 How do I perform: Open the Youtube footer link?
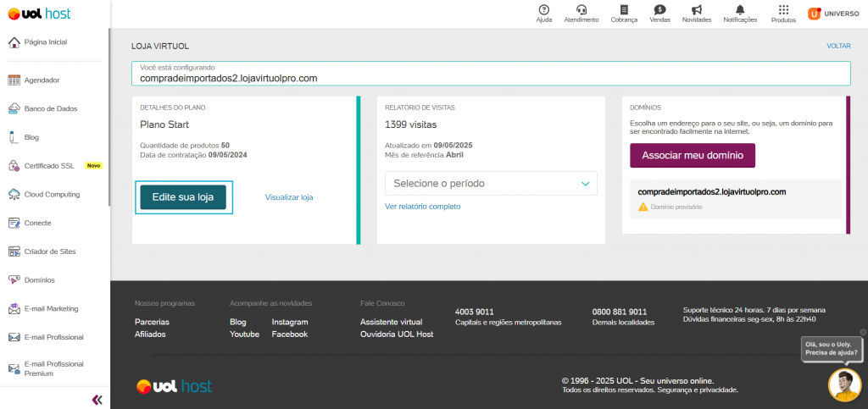tap(245, 334)
